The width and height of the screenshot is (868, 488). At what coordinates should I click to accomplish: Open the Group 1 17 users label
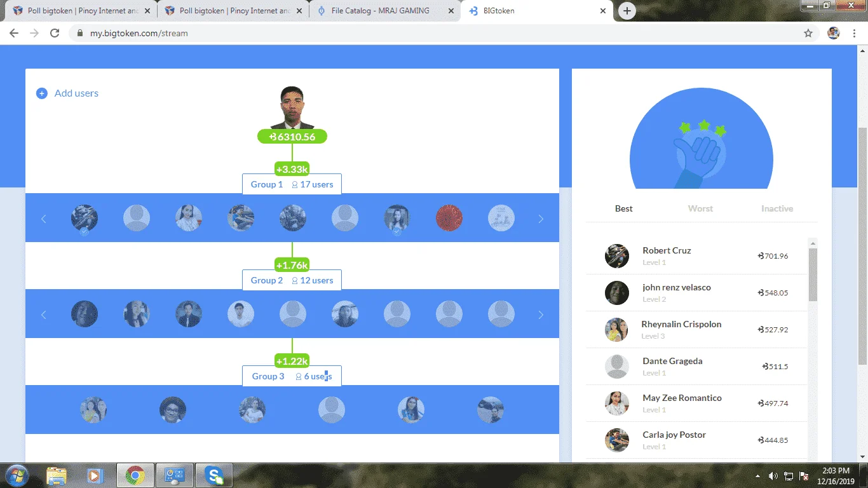pos(292,184)
